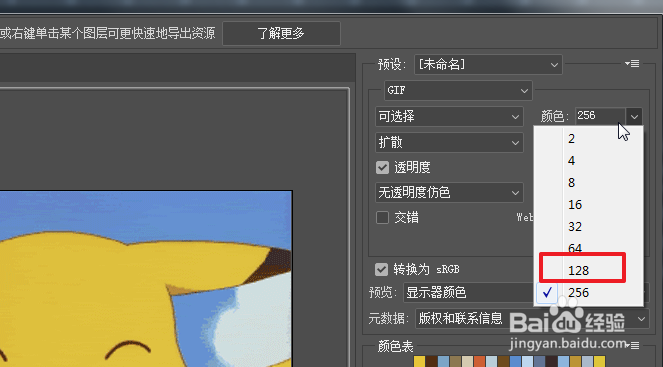Select 64 colors from the list
This screenshot has height=367, width=663.
coord(589,248)
